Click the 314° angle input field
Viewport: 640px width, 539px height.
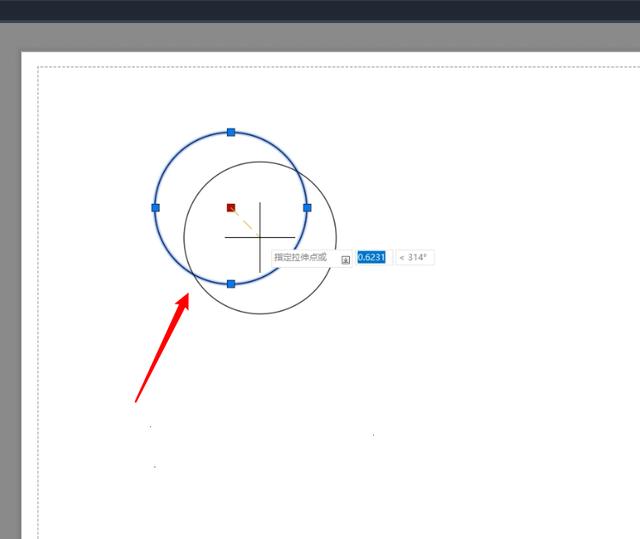tap(415, 257)
